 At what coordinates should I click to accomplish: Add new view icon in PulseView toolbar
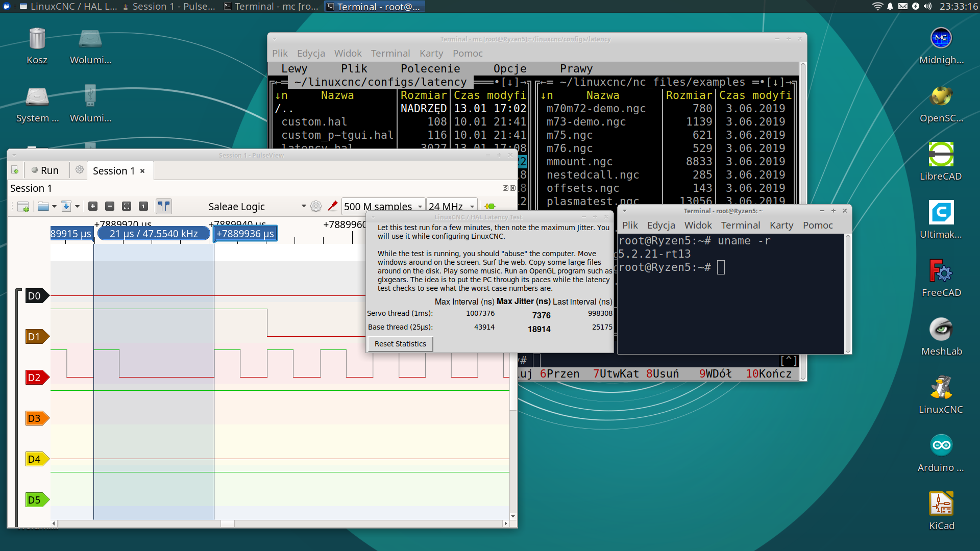pyautogui.click(x=23, y=206)
